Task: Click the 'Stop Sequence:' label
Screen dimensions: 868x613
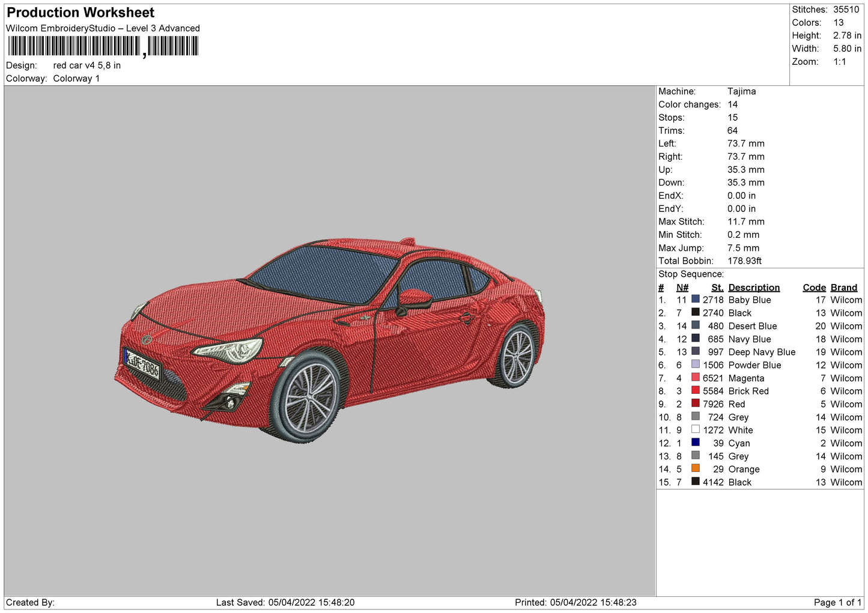Action: coord(691,274)
